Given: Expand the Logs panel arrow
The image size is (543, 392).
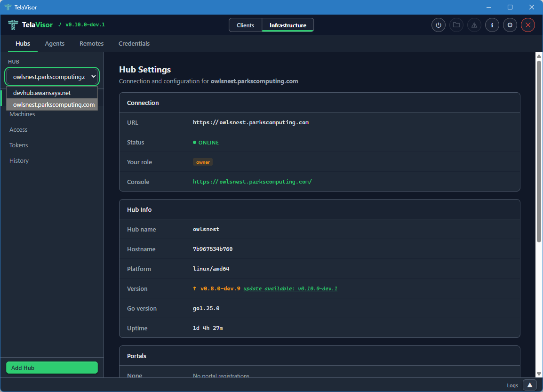Looking at the screenshot, I should [529, 385].
